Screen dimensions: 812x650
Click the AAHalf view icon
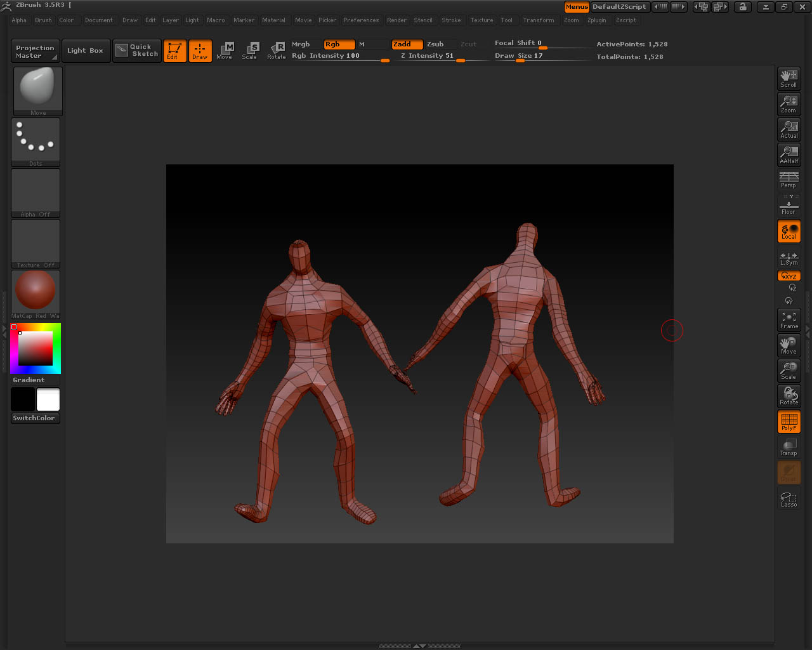coord(789,155)
